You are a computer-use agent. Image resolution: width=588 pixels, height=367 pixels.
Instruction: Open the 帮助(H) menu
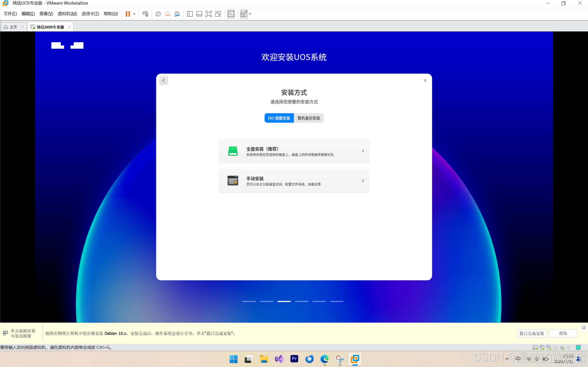tap(111, 14)
